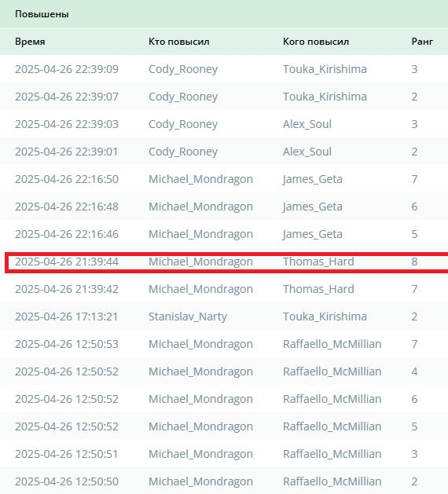Click the 'Повышены' section title
Screen dimensions: 448x494
coord(42,14)
